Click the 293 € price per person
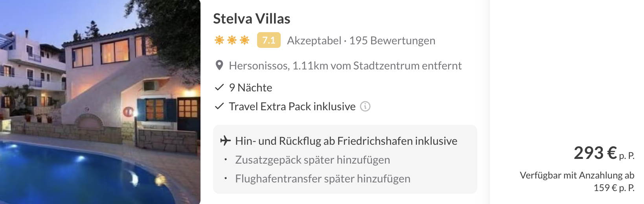The width and height of the screenshot is (644, 204). click(604, 153)
